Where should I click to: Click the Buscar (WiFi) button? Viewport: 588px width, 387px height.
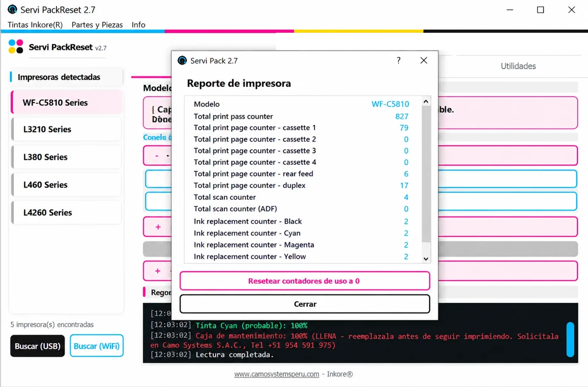[x=97, y=346]
